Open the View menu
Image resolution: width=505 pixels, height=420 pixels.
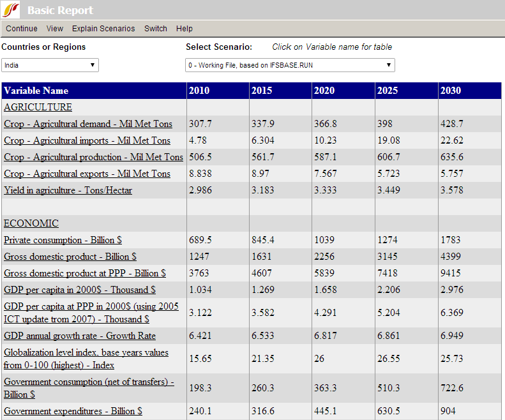[55, 29]
